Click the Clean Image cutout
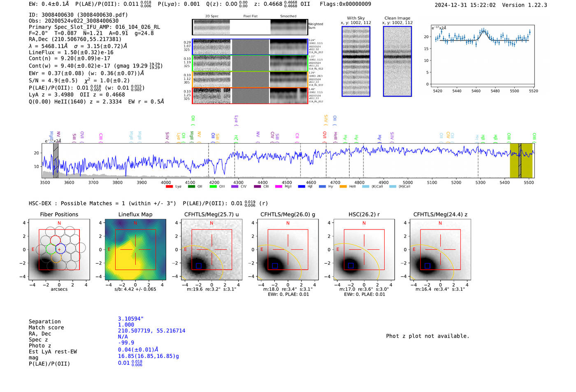This screenshot has width=576, height=392. pyautogui.click(x=397, y=61)
